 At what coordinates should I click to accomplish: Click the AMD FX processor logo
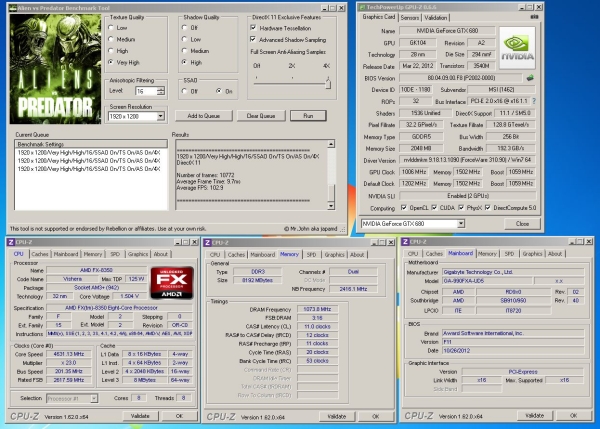click(172, 282)
